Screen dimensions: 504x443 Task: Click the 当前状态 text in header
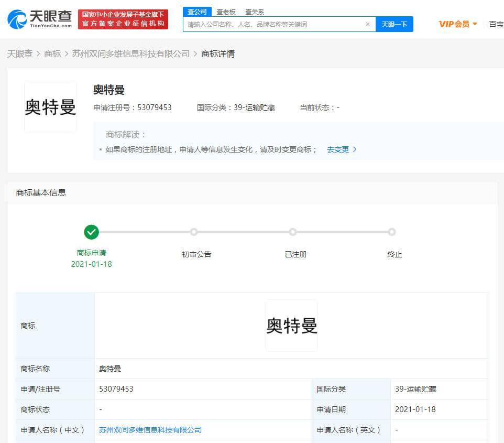[320, 107]
